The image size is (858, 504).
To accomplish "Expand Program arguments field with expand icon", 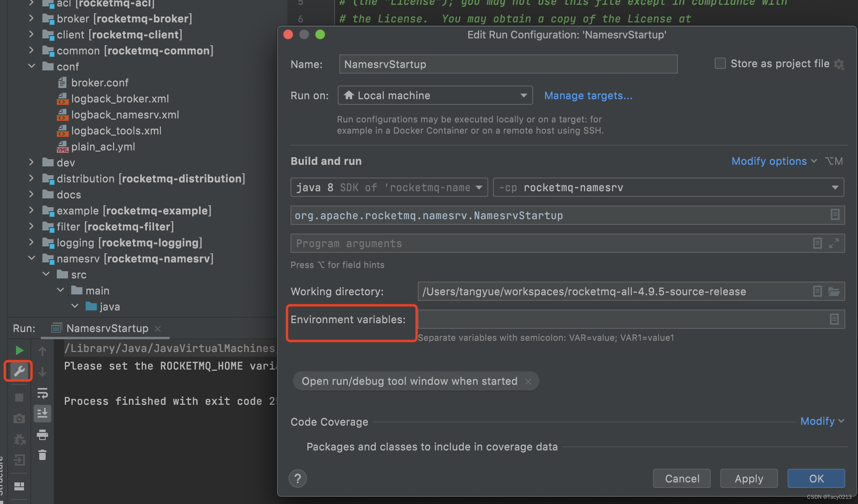I will pyautogui.click(x=834, y=243).
